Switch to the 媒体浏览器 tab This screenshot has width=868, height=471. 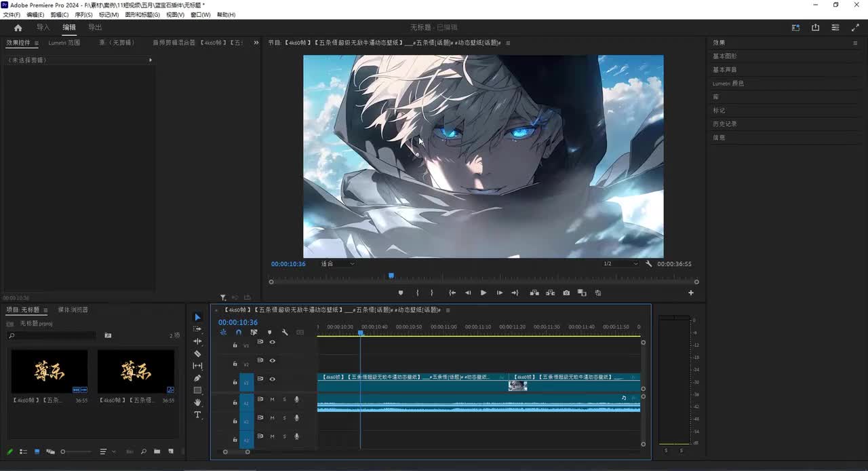pyautogui.click(x=73, y=310)
